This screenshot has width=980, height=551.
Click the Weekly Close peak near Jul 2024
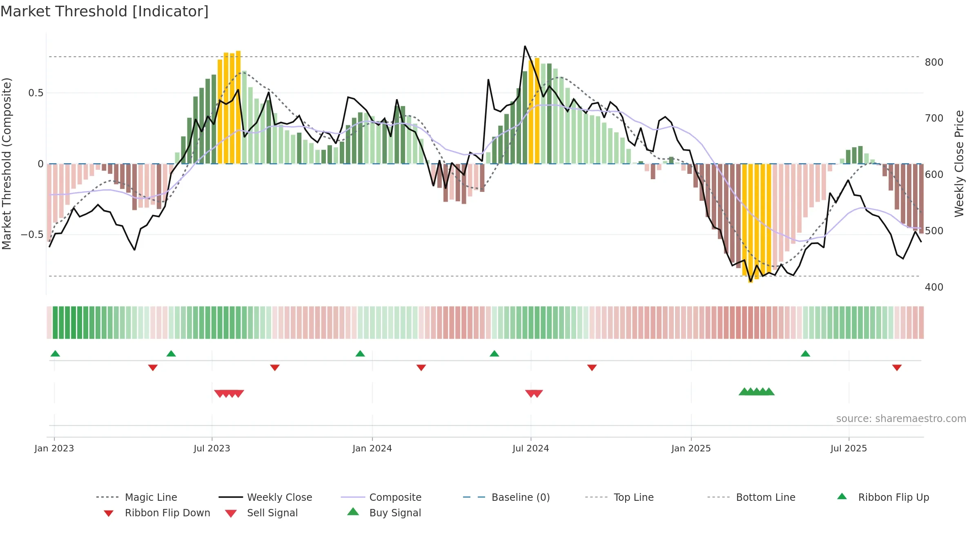tap(525, 46)
